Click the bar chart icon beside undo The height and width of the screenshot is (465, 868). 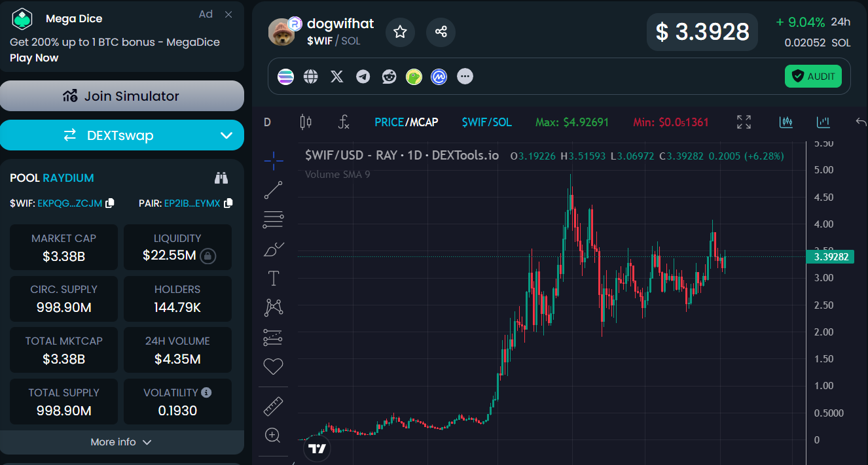pos(823,122)
